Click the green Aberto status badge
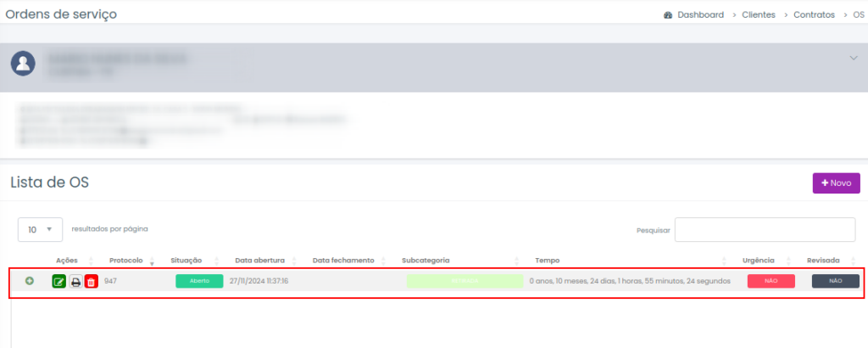 pos(199,281)
